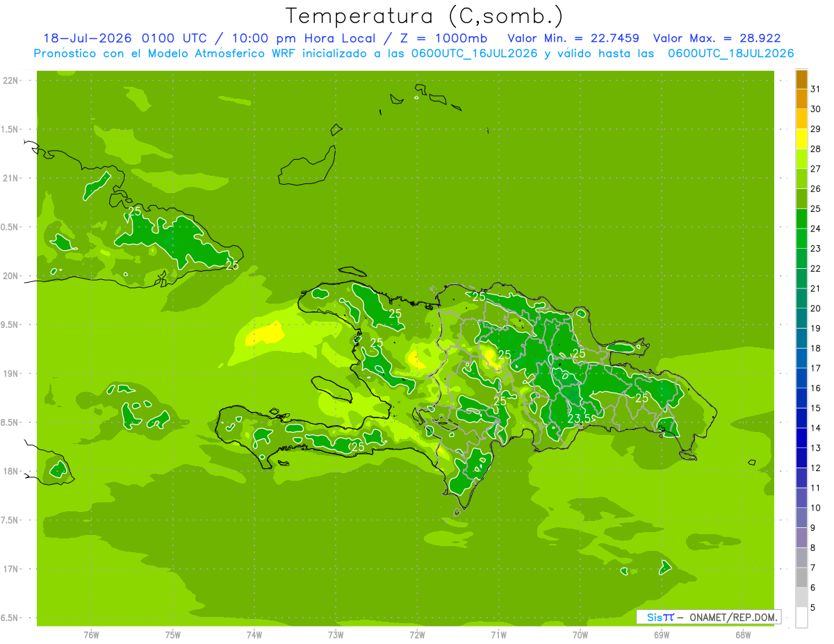Click the '17N' latitude axis label
The width and height of the screenshot is (834, 644).
tap(11, 569)
